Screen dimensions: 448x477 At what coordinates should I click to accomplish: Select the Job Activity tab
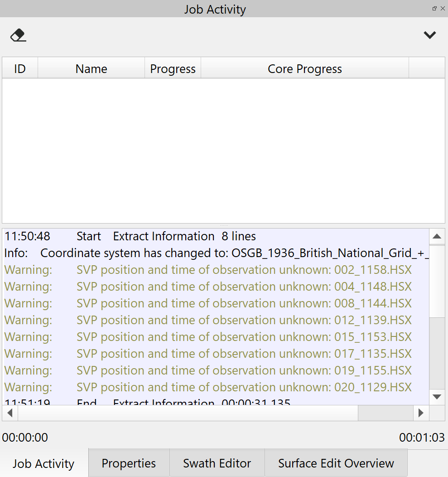click(x=43, y=463)
